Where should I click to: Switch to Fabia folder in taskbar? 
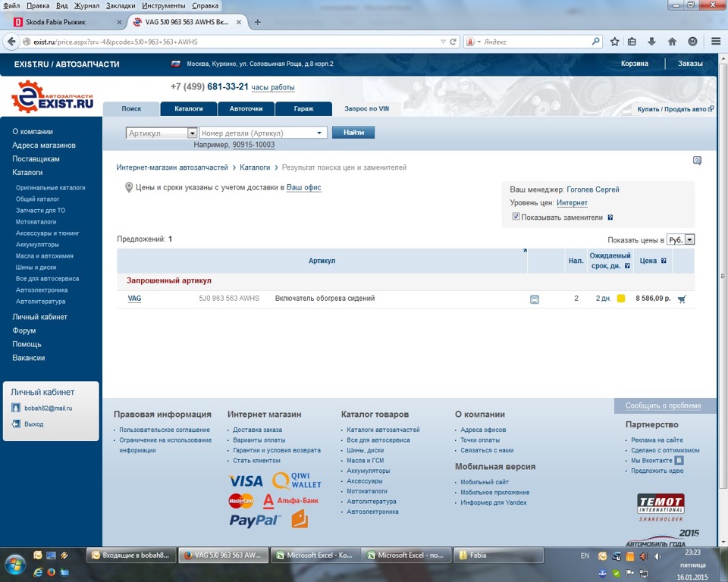point(498,555)
